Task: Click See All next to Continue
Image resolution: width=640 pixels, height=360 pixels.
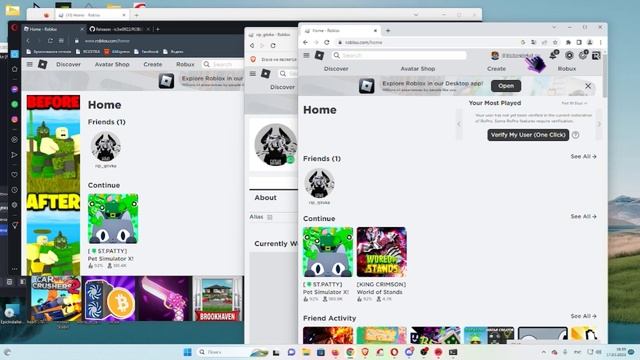Action: [x=583, y=216]
